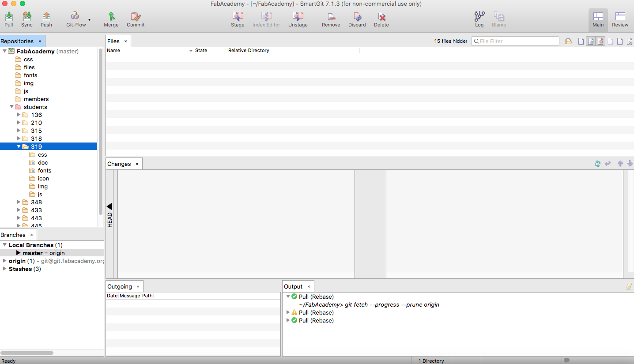This screenshot has height=364, width=634.
Task: Switch to the Review perspective
Action: (620, 20)
